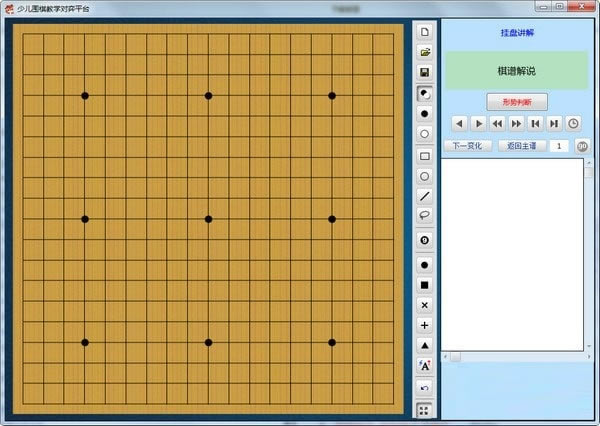Click the fullscreen expand icon

point(424,411)
